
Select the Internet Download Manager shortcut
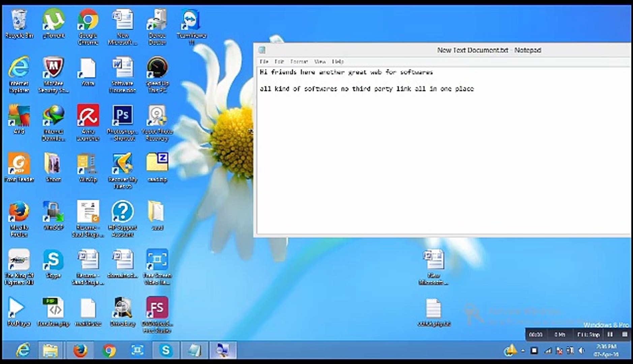coord(54,123)
